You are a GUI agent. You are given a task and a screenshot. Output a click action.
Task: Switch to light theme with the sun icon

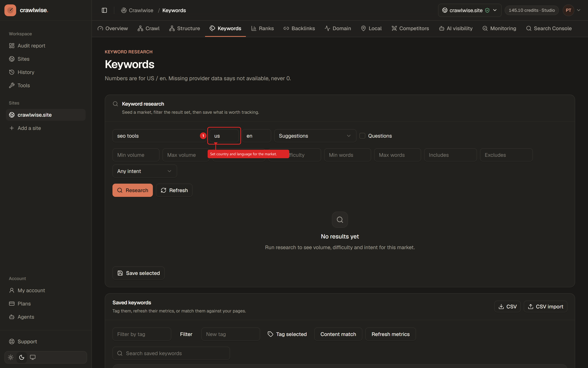(11, 357)
